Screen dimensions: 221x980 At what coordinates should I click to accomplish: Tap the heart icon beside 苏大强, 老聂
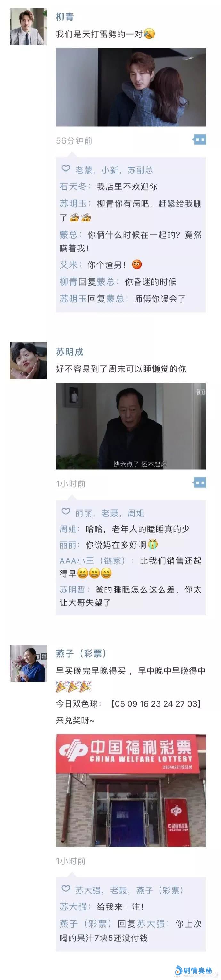66,889
